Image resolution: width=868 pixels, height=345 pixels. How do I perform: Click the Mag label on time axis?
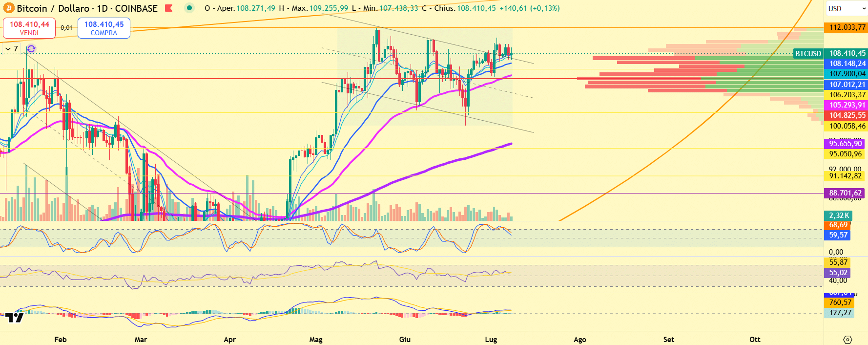pos(316,339)
